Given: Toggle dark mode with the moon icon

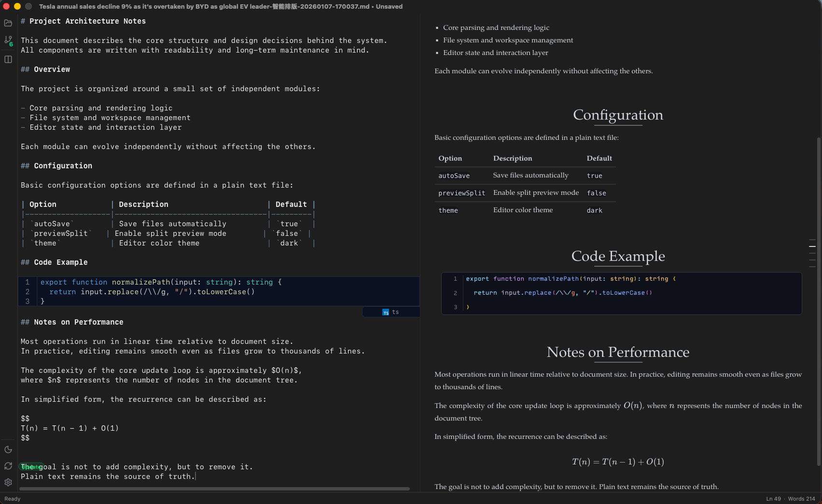Looking at the screenshot, I should click(8, 450).
